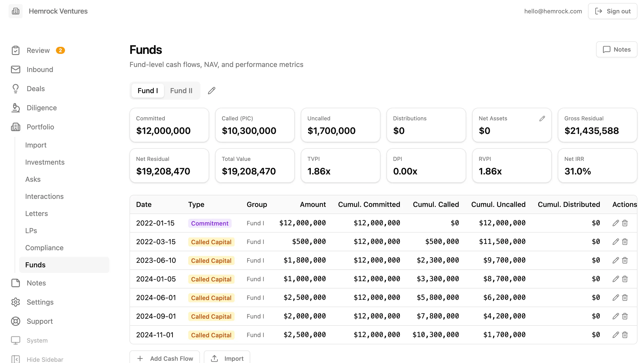Viewport: 644px width, 363px height.
Task: Click the Support lifebuoy icon
Action: 16,321
